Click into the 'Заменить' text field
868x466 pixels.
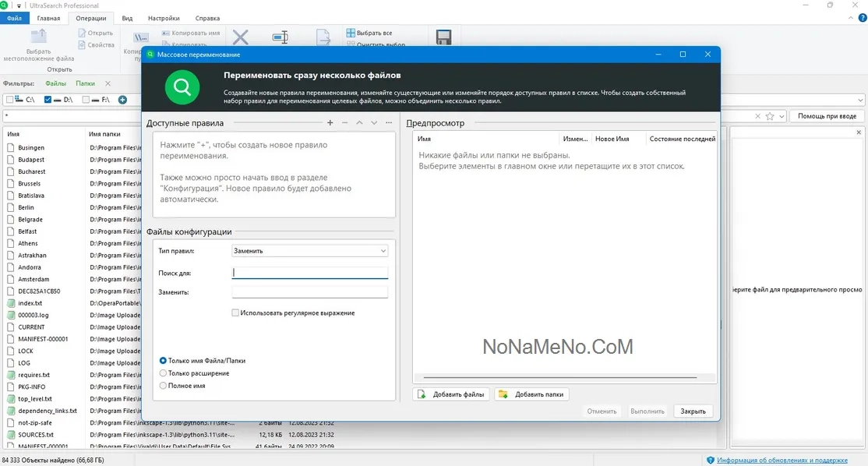[x=309, y=292]
